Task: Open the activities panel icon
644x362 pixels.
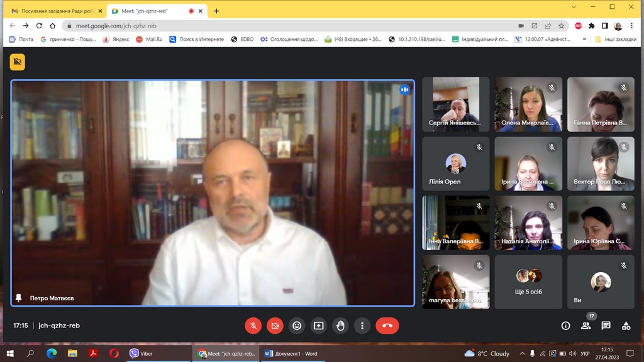Action: [x=626, y=326]
